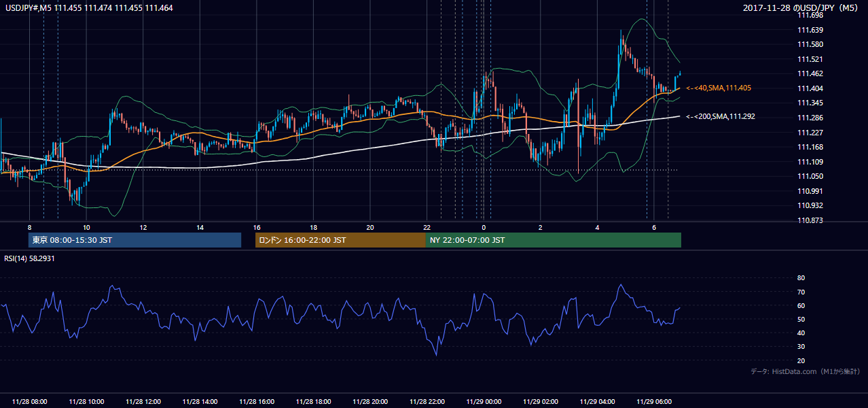Click the RSI 70 level label
The width and height of the screenshot is (868, 408).
click(x=801, y=292)
